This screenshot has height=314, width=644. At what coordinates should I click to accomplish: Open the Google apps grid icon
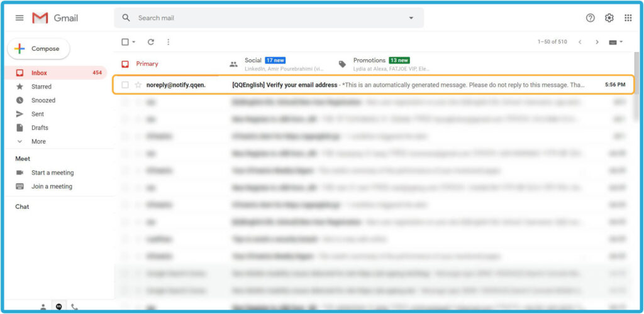628,18
